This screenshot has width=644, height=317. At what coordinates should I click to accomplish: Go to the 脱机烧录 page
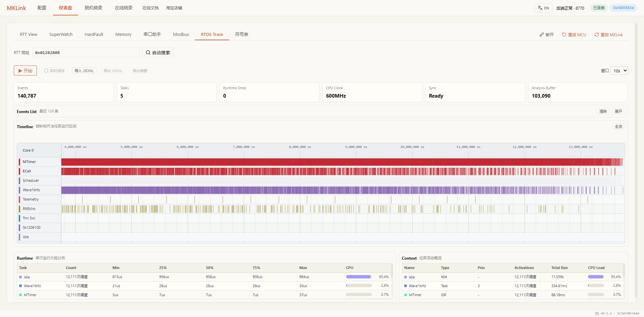coord(94,8)
